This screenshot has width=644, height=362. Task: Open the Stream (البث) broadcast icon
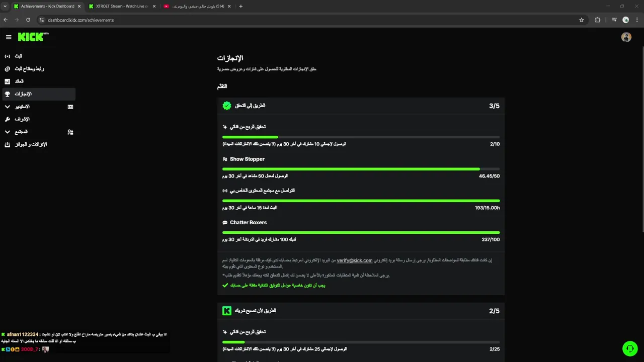point(7,56)
